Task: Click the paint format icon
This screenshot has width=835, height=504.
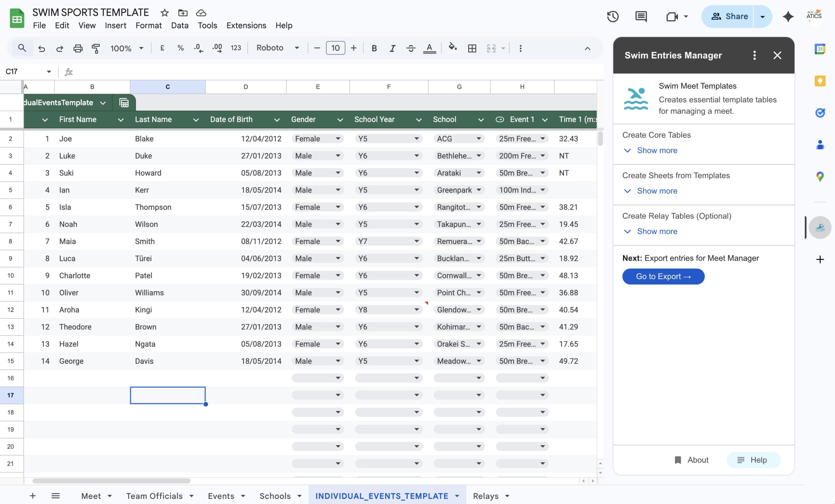Action: 96,48
